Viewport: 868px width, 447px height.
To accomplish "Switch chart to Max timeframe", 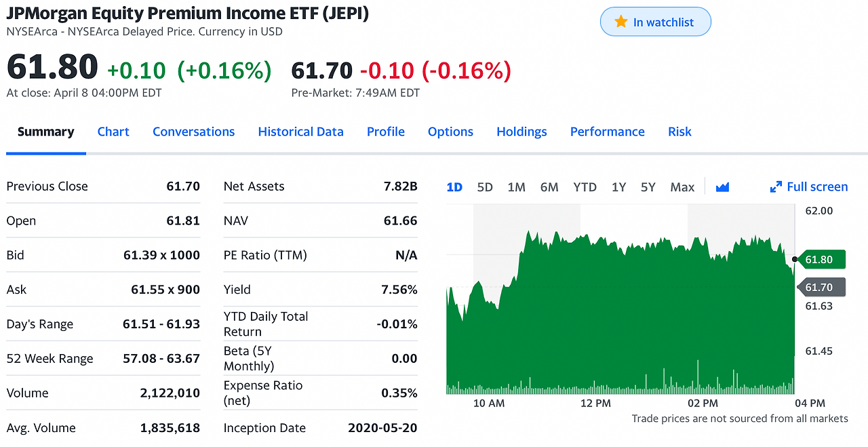I will pyautogui.click(x=682, y=187).
